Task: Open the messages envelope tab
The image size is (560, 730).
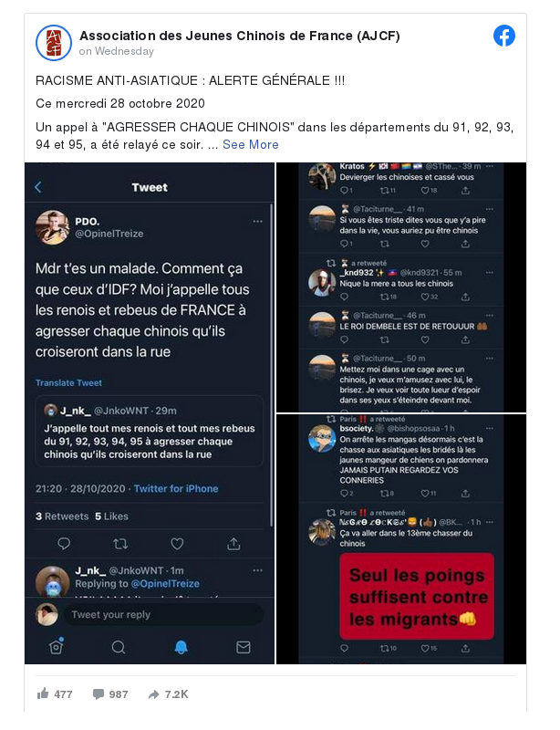Action: [x=244, y=647]
